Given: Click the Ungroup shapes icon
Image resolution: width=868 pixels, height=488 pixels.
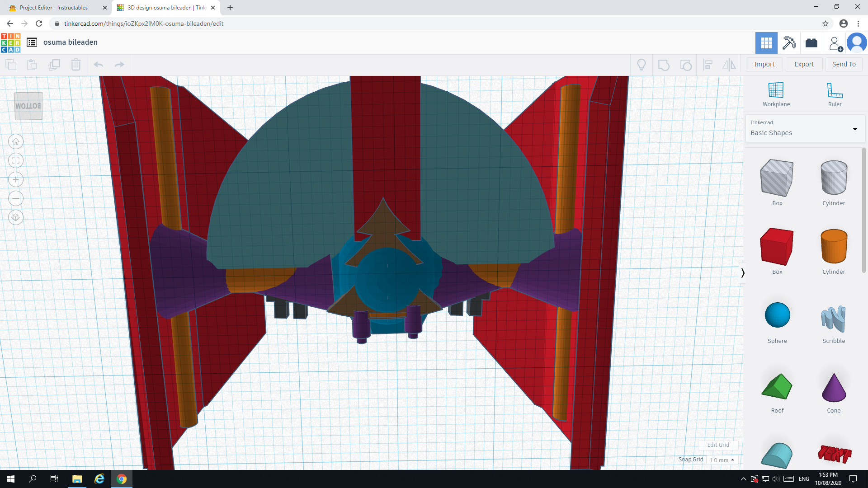Looking at the screenshot, I should [686, 65].
